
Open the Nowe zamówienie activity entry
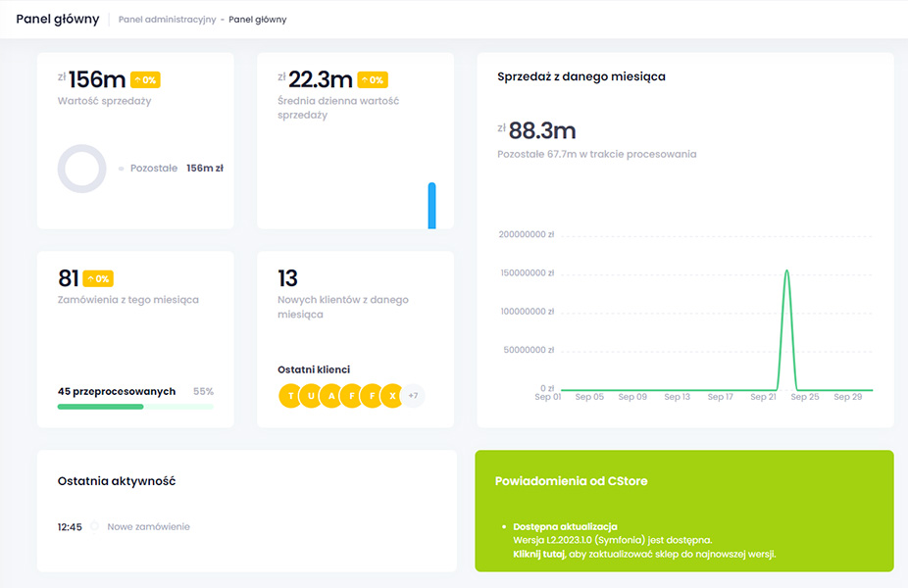click(x=148, y=527)
